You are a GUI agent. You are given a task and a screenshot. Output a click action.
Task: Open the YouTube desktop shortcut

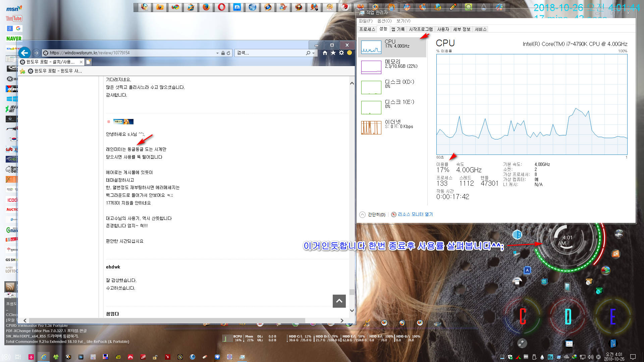tap(14, 18)
